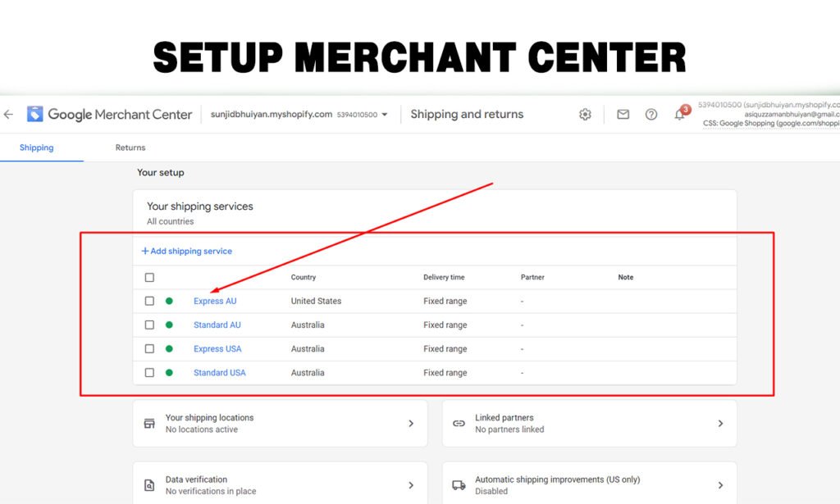840x504 pixels.
Task: Check the Express USA row checkbox
Action: point(149,349)
